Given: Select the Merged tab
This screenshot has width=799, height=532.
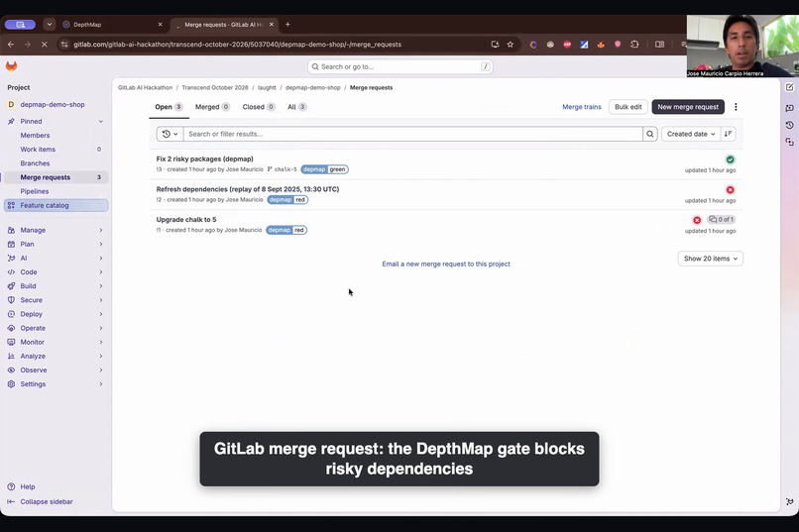Looking at the screenshot, I should click(x=212, y=107).
